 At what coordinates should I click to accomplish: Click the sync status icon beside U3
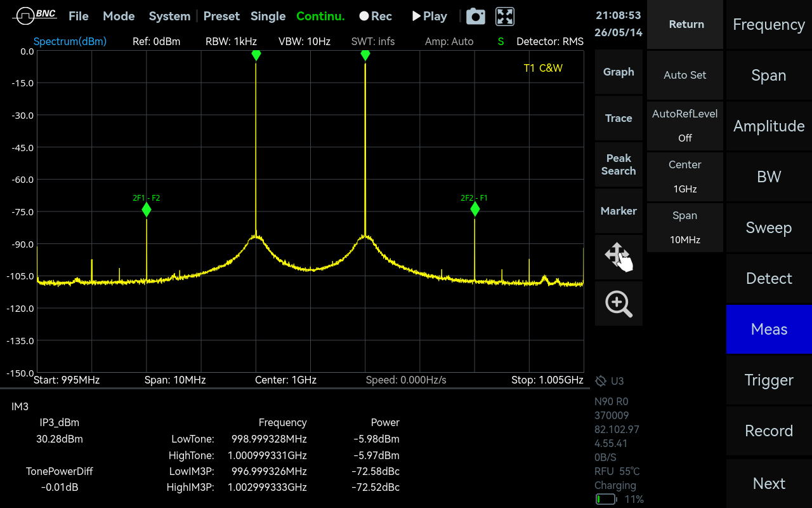click(601, 381)
